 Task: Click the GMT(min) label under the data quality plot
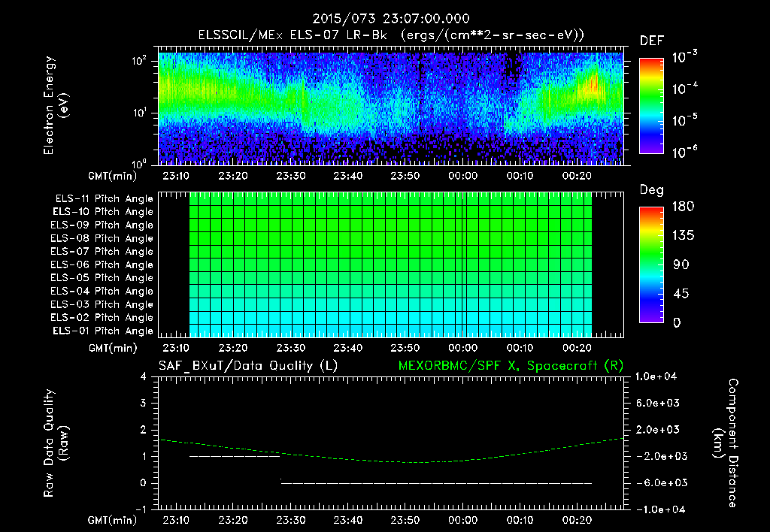click(x=113, y=520)
